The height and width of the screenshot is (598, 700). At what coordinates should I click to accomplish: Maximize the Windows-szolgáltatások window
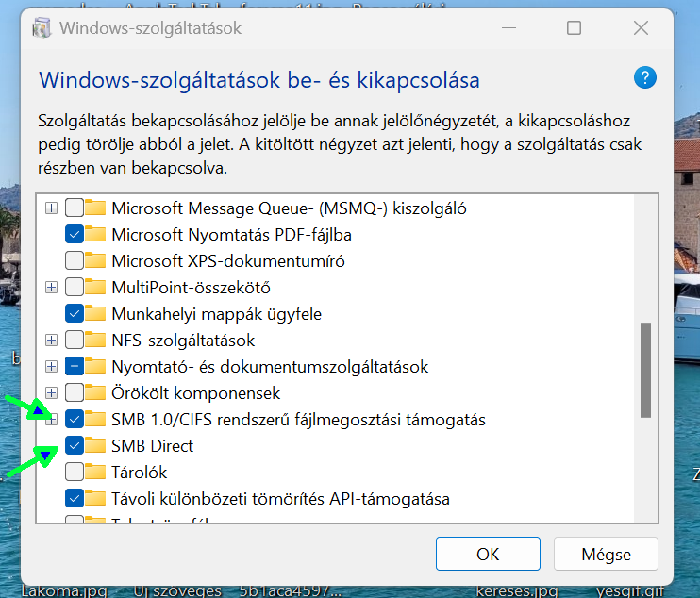[575, 28]
